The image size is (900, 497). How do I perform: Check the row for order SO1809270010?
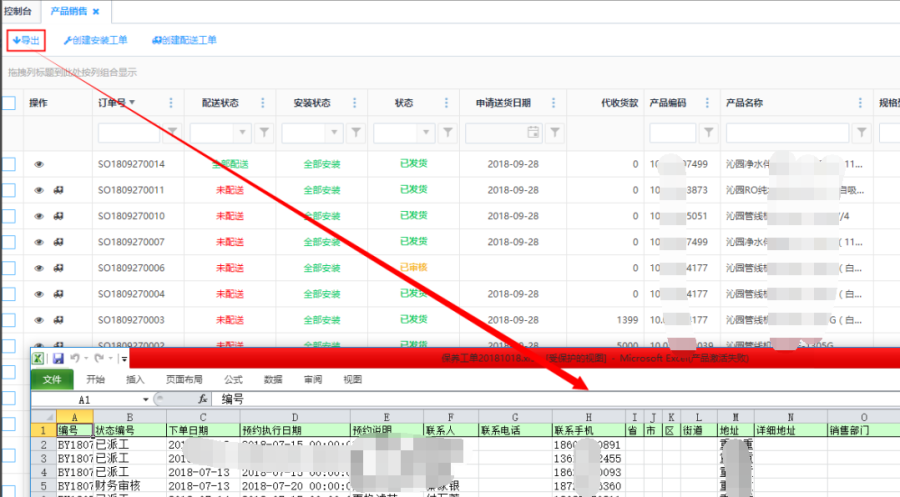click(8, 216)
